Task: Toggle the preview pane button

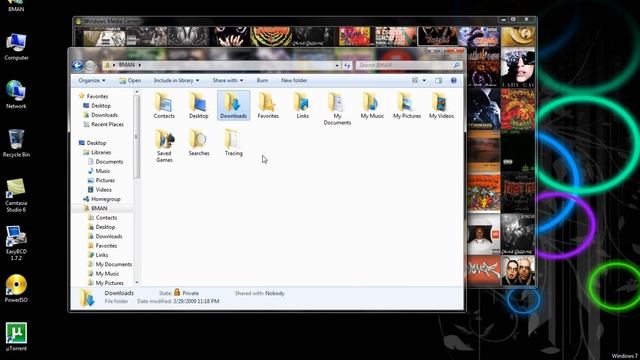Action: click(438, 80)
